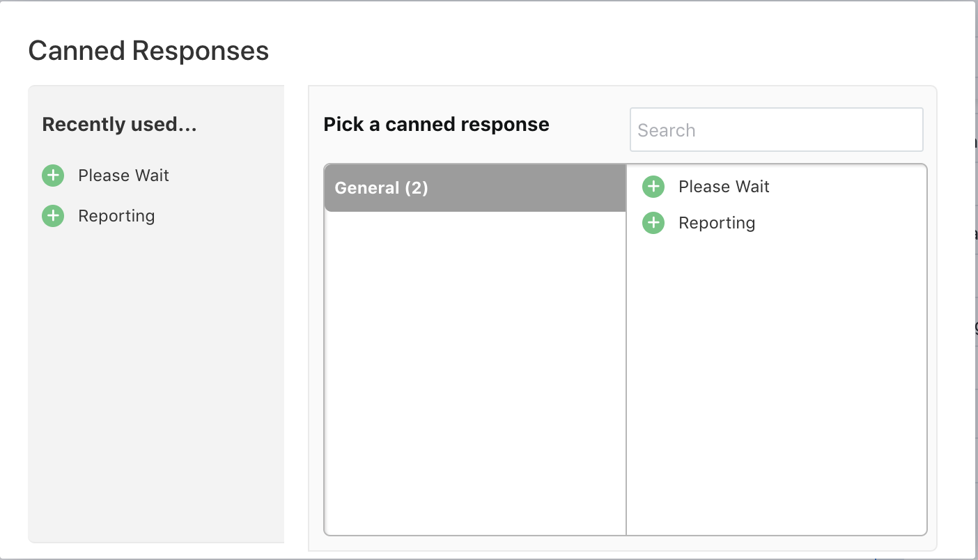The height and width of the screenshot is (560, 978).
Task: Click the Canned Responses heading
Action: (x=148, y=50)
